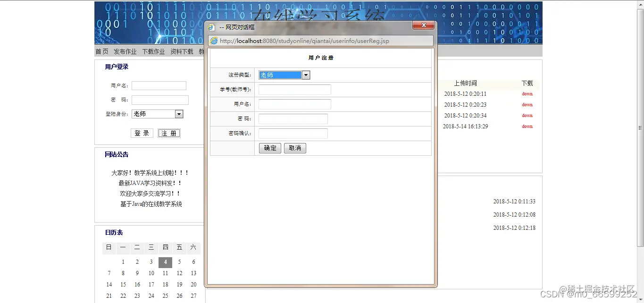Click the timestamp 2018-5-12 0:12:18
Screen dimensions: 644x303
tap(514, 228)
